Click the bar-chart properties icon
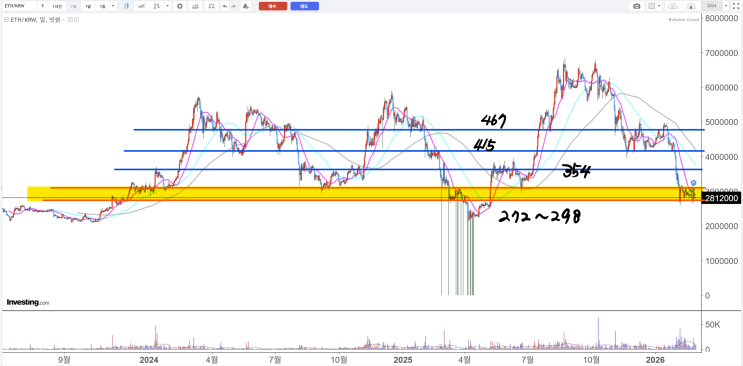743x366 pixels. point(195,6)
